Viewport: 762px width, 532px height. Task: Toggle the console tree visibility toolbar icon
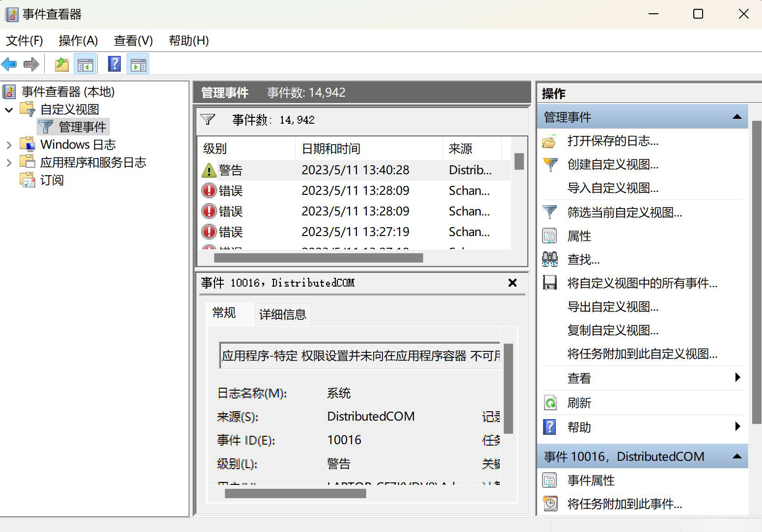(85, 64)
